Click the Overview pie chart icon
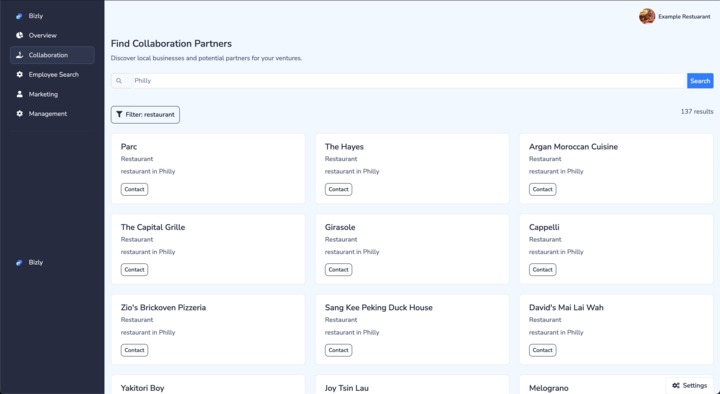This screenshot has height=394, width=720. [x=19, y=35]
